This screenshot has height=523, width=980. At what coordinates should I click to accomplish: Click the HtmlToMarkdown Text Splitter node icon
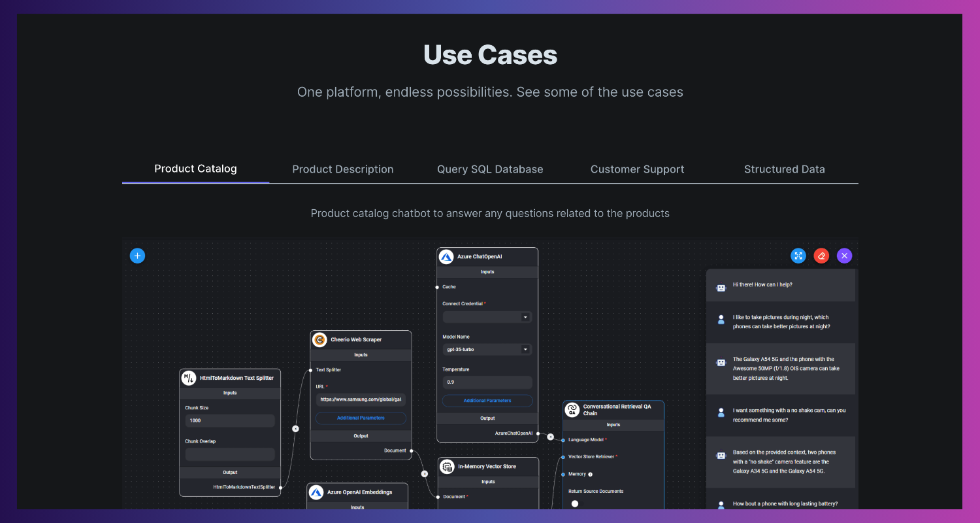coord(190,378)
